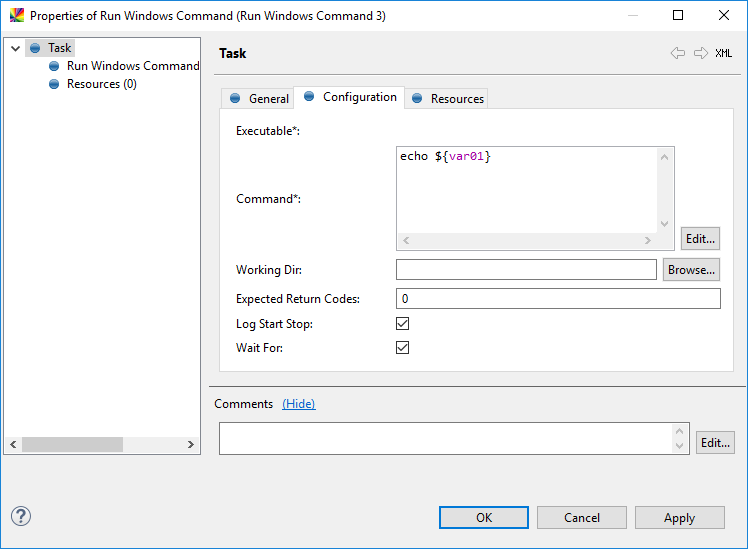Hide the Comments section
748x549 pixels.
[298, 404]
